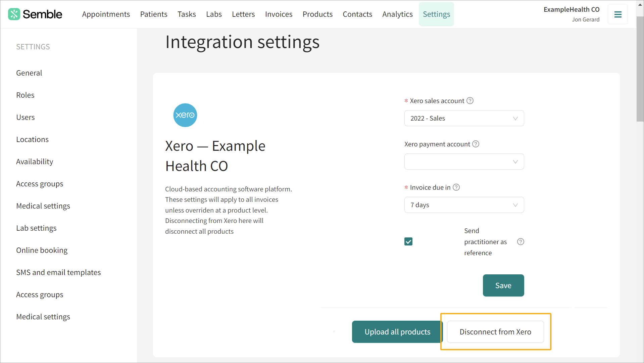Open the Invoices section
Image resolution: width=644 pixels, height=363 pixels.
point(279,14)
